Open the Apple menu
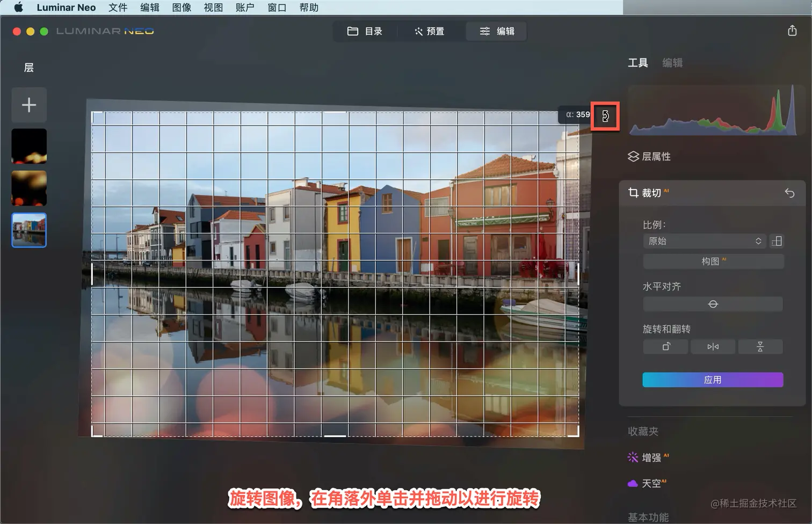 [x=18, y=8]
